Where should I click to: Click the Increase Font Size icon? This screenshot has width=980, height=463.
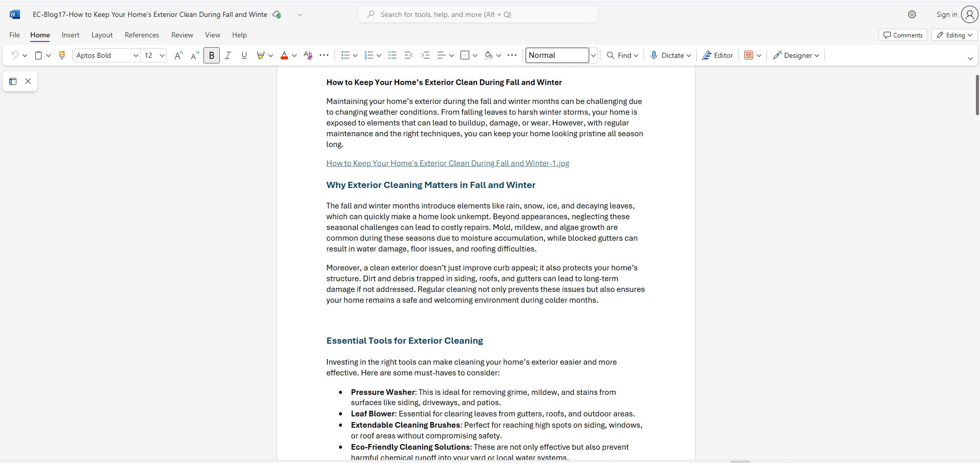coord(178,55)
